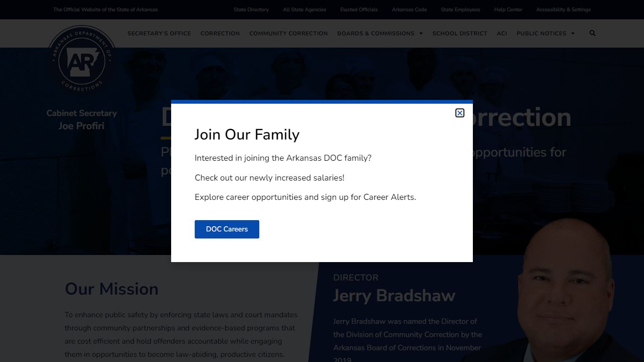Open the Help Center link
644x362 pixels.
click(508, 9)
